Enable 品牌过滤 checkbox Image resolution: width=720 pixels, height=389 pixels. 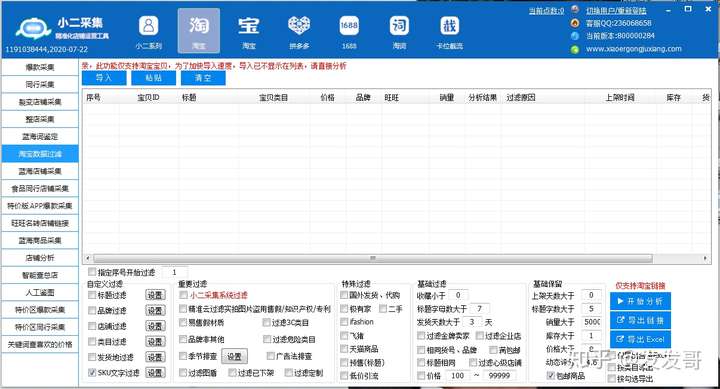pos(92,310)
